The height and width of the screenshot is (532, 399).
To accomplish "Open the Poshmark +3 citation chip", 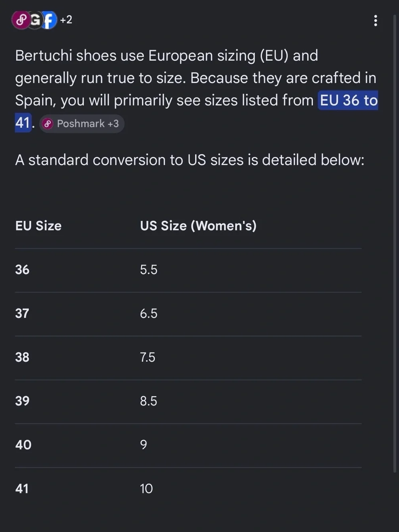I will tap(82, 124).
